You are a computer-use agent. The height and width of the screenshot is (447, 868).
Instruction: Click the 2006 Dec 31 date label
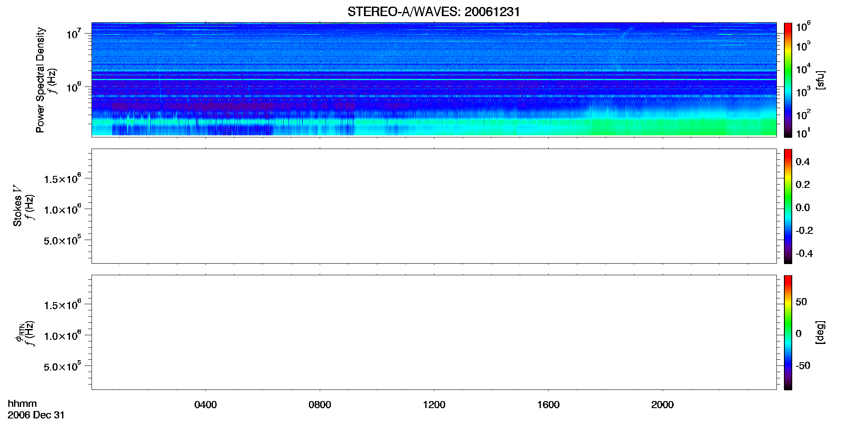point(36,415)
